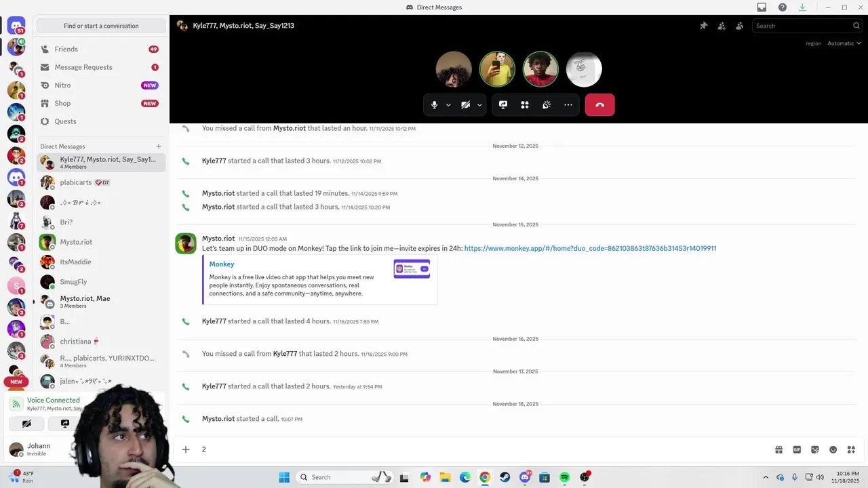
Task: Open the attachment plus button in message box
Action: pos(186,449)
